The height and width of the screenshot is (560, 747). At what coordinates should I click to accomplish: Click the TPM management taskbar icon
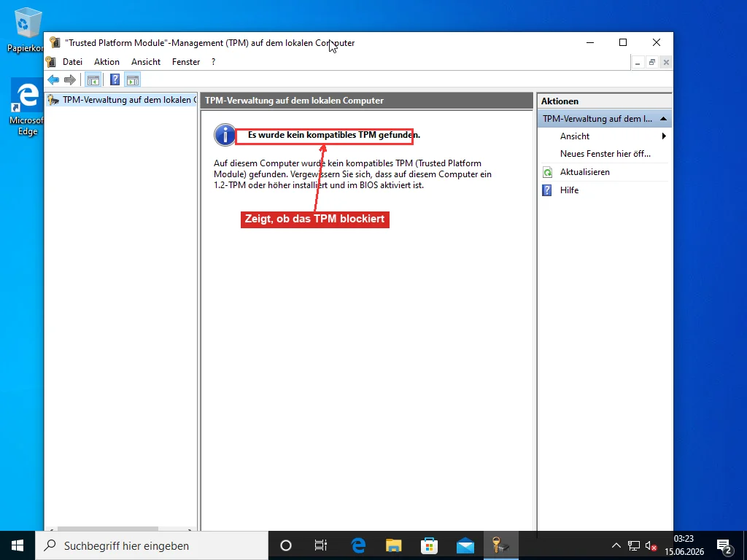500,545
